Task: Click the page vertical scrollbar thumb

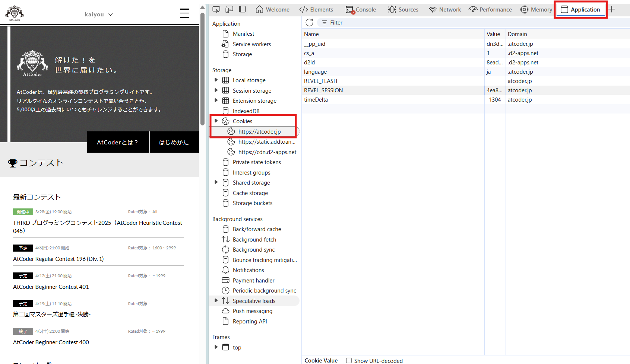Action: 202,63
